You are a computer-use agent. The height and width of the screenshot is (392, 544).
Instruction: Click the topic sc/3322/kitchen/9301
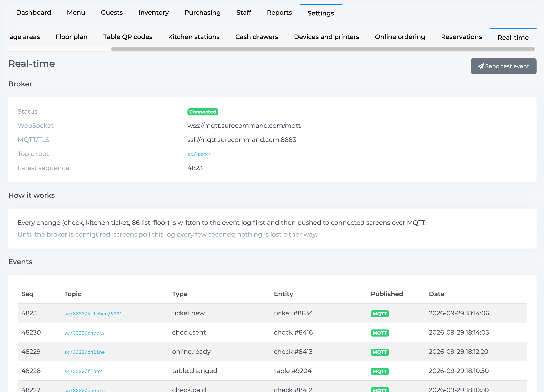[x=93, y=314]
